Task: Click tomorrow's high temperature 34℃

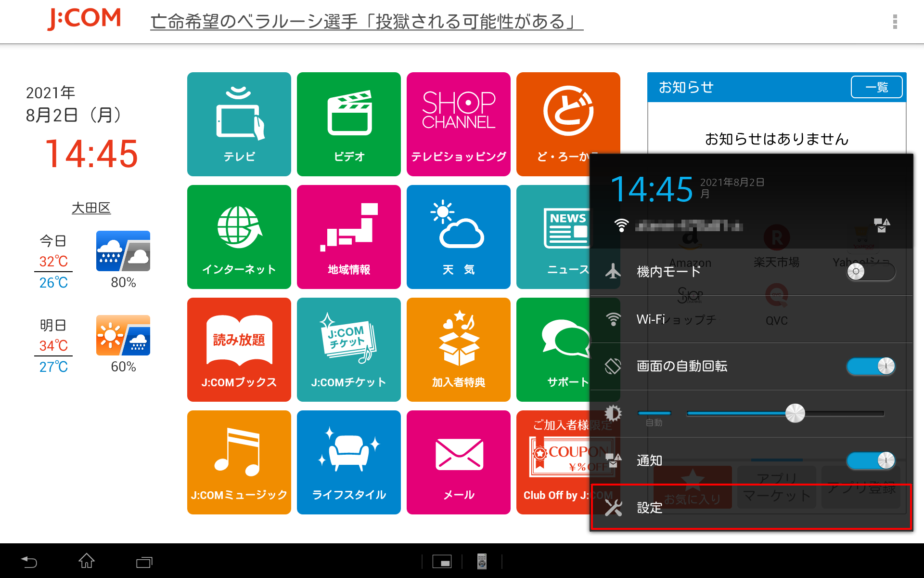Action: click(53, 345)
